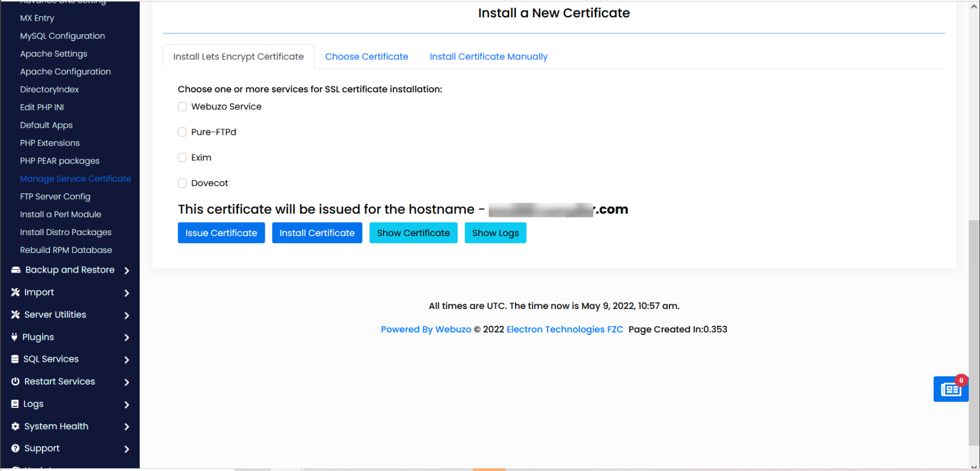Enable the Webuzo Service checkbox
The width and height of the screenshot is (980, 471).
(182, 107)
